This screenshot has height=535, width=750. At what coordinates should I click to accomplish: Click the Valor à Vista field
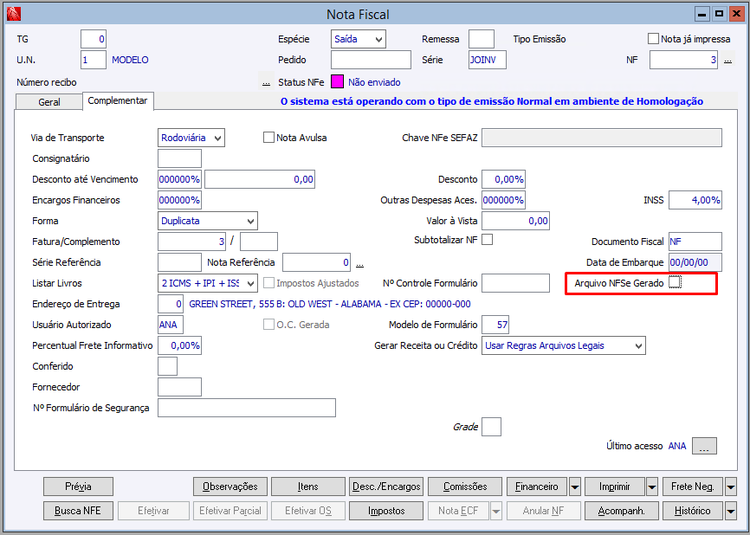pyautogui.click(x=516, y=221)
